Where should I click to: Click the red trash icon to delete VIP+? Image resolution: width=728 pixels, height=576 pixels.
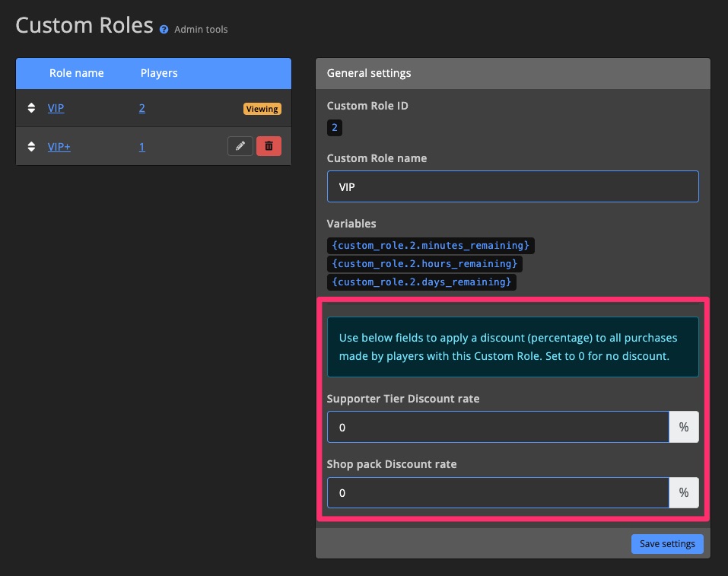coord(269,145)
